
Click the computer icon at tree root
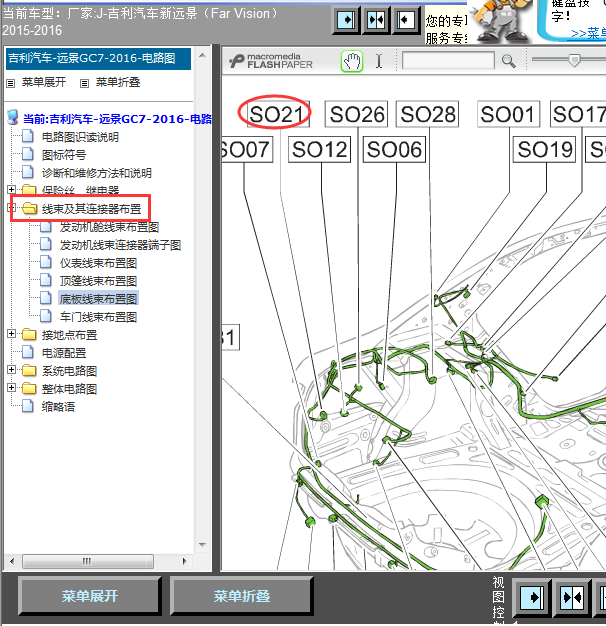point(13,118)
